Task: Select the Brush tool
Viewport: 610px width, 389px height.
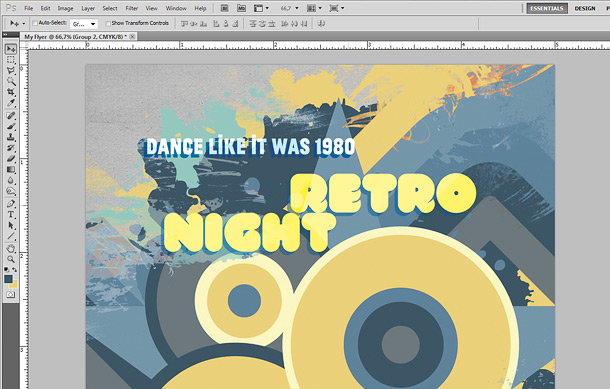Action: coord(11,126)
